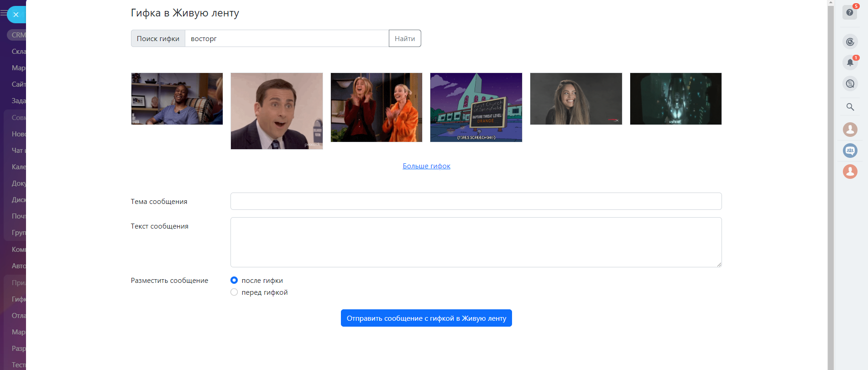Click the 'Гифка в Живую ленту' heading

coord(185,13)
